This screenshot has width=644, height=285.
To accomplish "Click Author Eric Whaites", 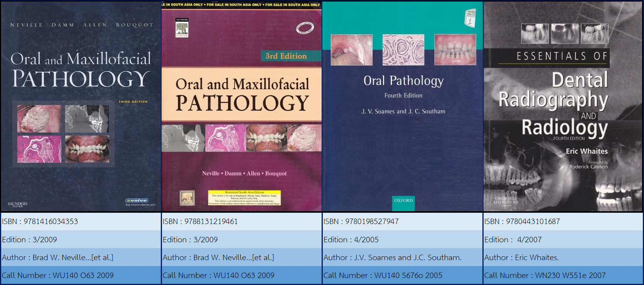I will click(563, 257).
